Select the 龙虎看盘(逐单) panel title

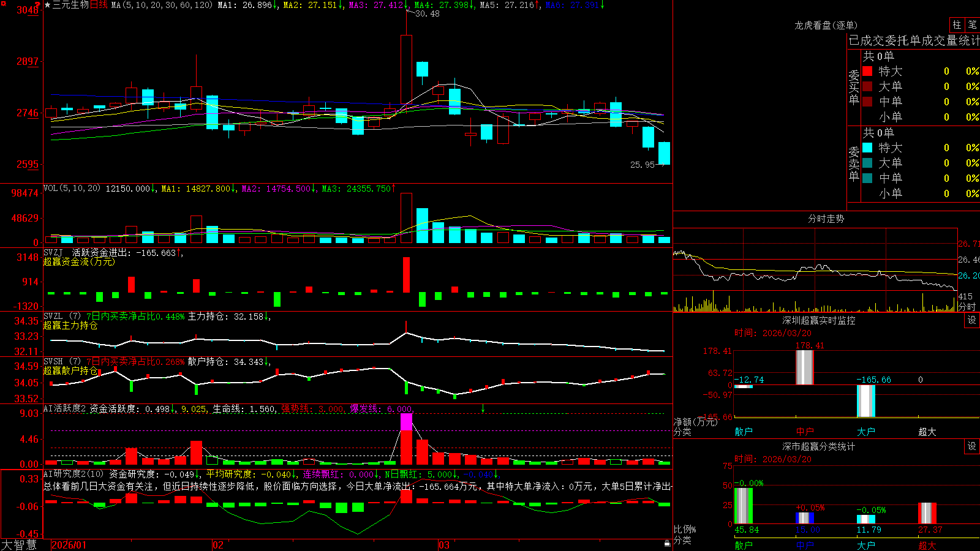click(826, 25)
